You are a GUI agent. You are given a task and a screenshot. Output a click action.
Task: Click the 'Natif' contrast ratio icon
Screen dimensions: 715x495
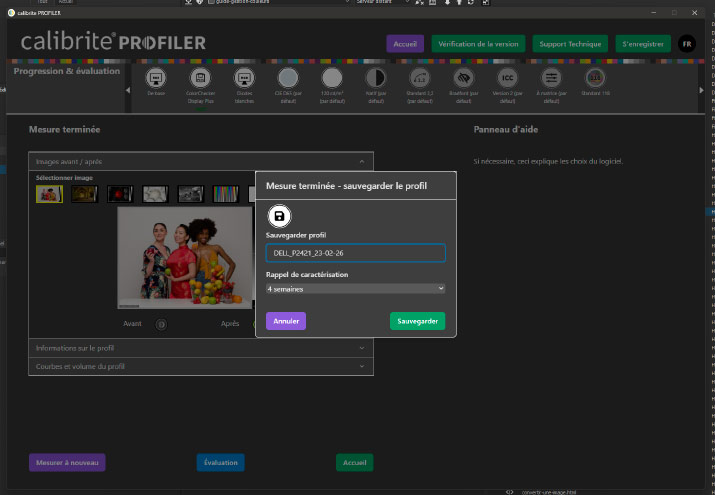[376, 78]
